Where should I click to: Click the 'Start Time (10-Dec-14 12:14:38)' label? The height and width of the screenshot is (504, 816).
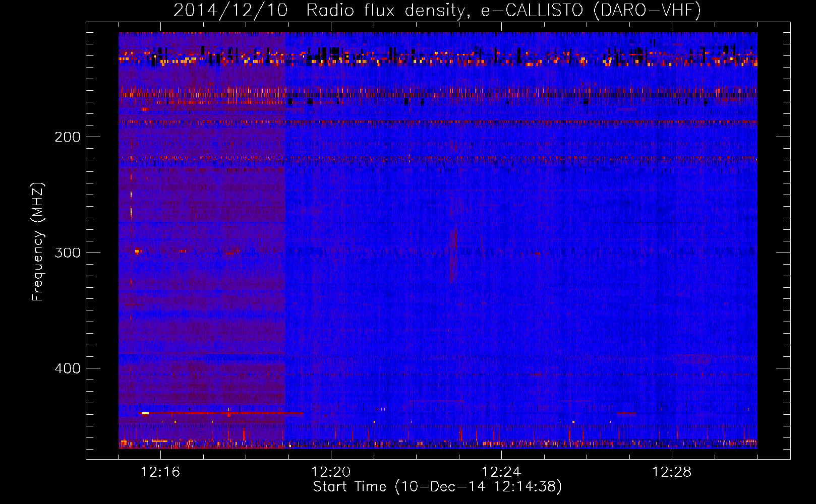[x=437, y=487]
